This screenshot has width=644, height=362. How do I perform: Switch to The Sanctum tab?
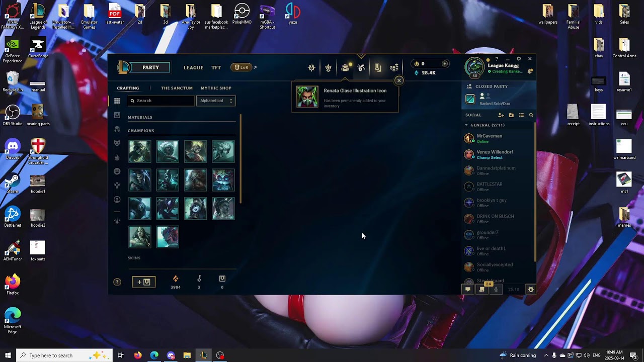pos(177,88)
